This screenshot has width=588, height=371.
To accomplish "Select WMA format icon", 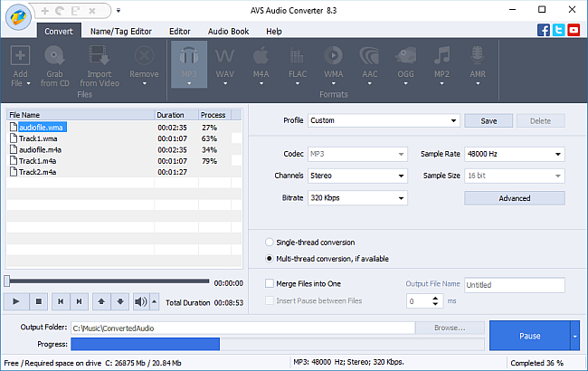I will click(334, 56).
